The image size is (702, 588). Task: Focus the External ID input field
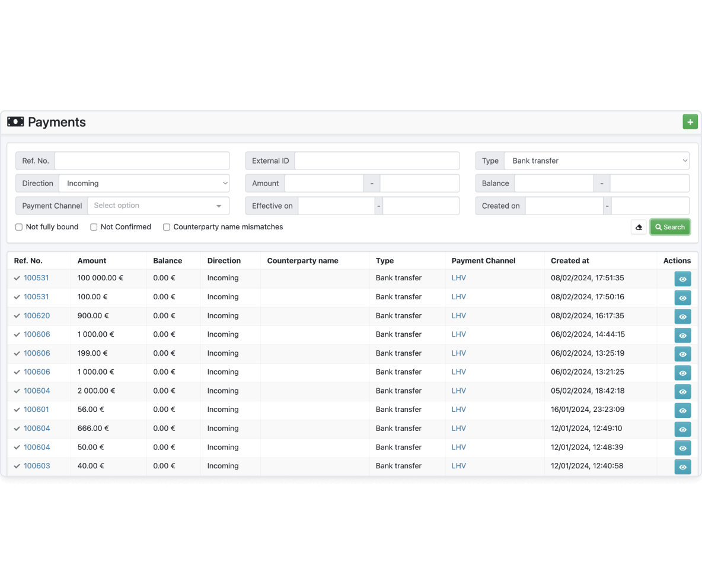click(377, 161)
